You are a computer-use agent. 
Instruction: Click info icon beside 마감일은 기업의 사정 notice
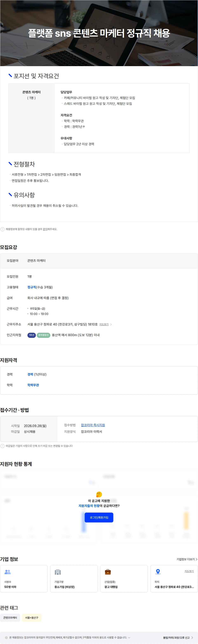click(2, 446)
